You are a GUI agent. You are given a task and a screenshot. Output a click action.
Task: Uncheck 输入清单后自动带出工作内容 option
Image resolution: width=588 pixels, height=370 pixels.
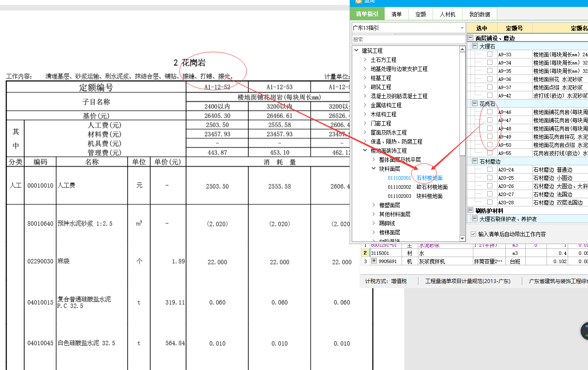pos(473,234)
